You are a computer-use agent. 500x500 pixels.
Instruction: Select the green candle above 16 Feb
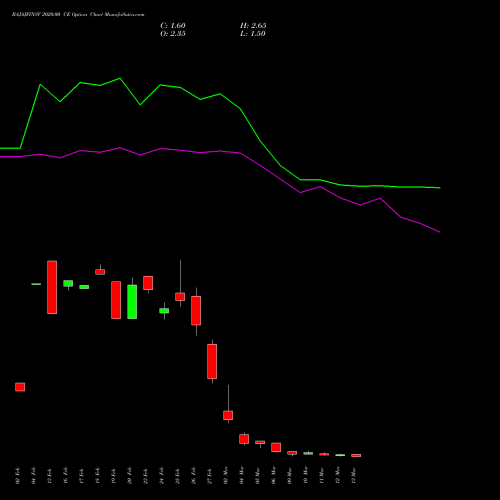pos(68,283)
